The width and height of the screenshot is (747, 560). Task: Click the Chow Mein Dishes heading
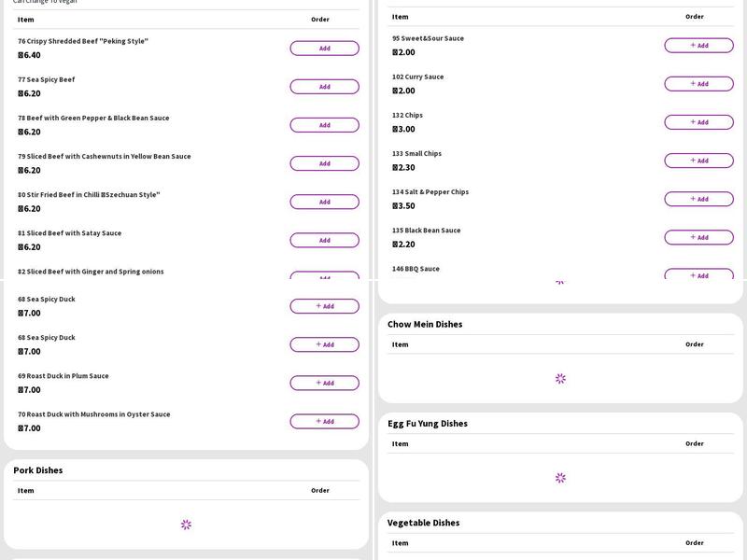coord(425,325)
